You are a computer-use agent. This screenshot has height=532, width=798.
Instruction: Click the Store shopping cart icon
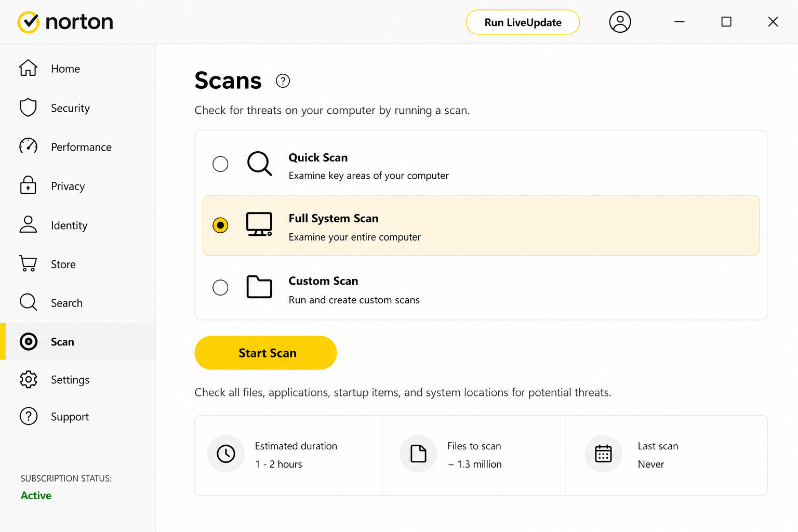[x=28, y=263]
